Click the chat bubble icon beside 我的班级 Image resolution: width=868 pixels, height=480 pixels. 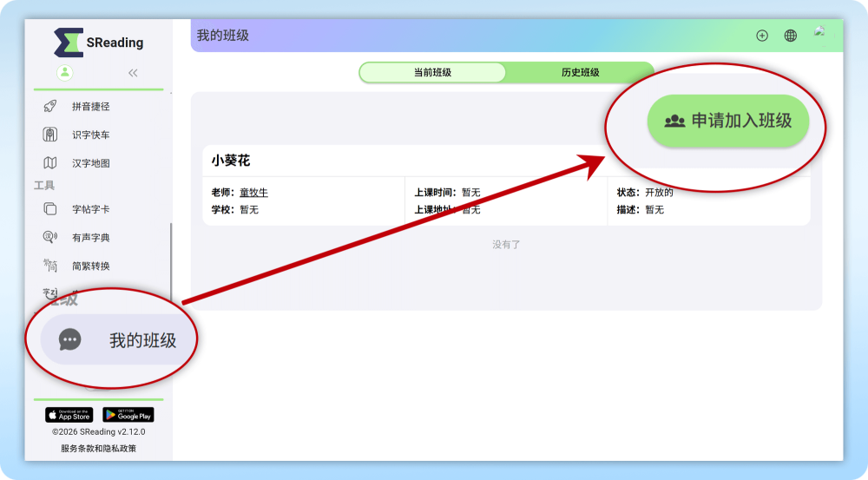69,339
